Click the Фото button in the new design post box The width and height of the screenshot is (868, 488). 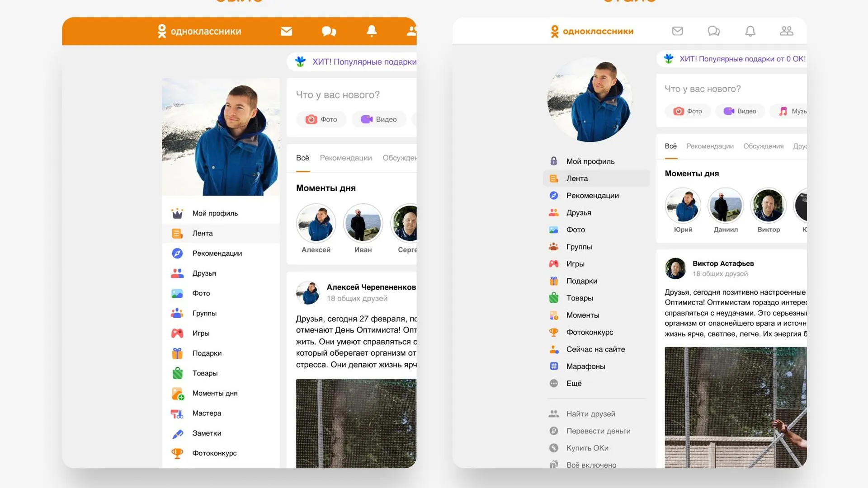coord(688,111)
